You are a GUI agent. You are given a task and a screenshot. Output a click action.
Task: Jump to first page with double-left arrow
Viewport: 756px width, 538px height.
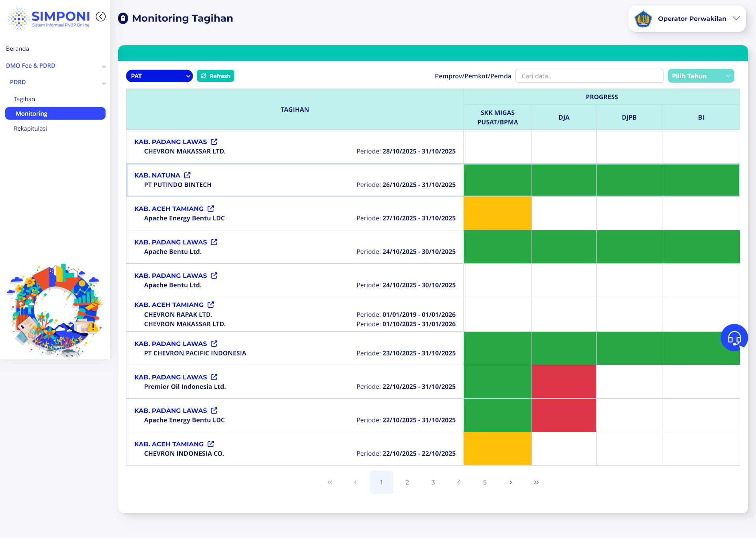click(x=330, y=482)
